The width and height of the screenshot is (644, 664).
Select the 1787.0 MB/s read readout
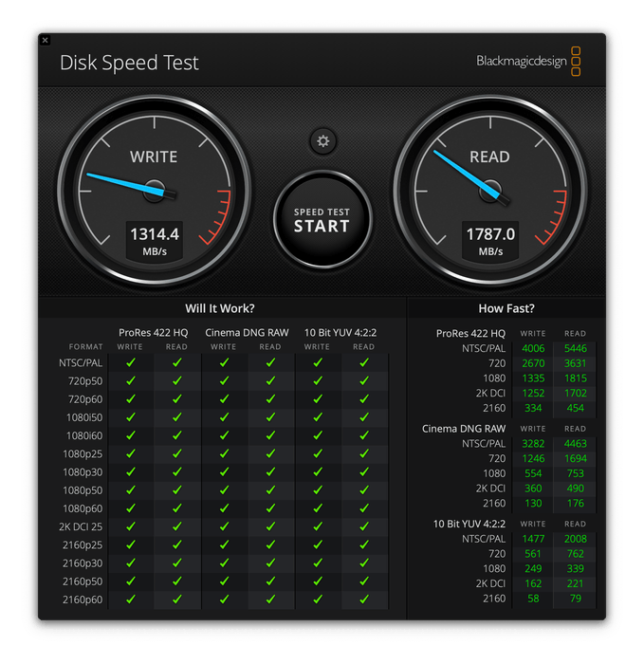point(489,240)
